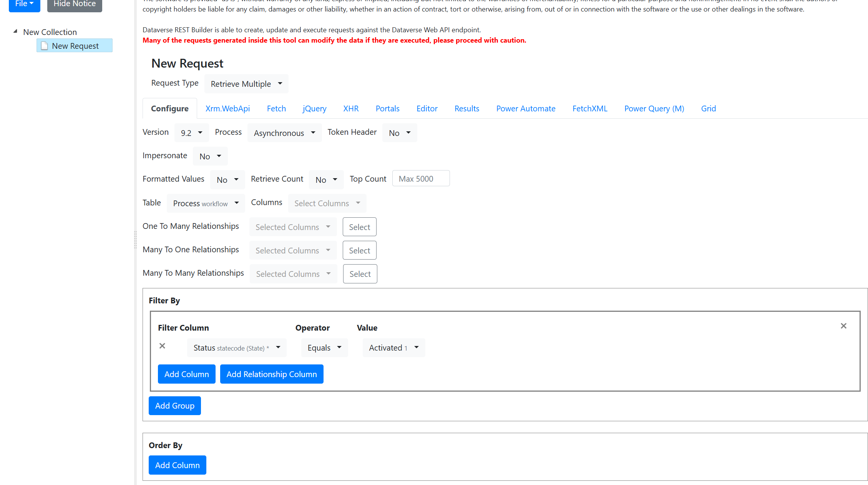Open the Retrieve Count dropdown
The width and height of the screenshot is (868, 485).
click(x=326, y=180)
